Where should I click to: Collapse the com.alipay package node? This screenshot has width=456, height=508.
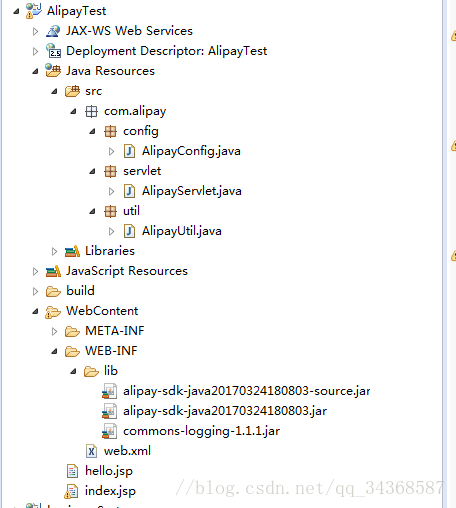pyautogui.click(x=73, y=112)
